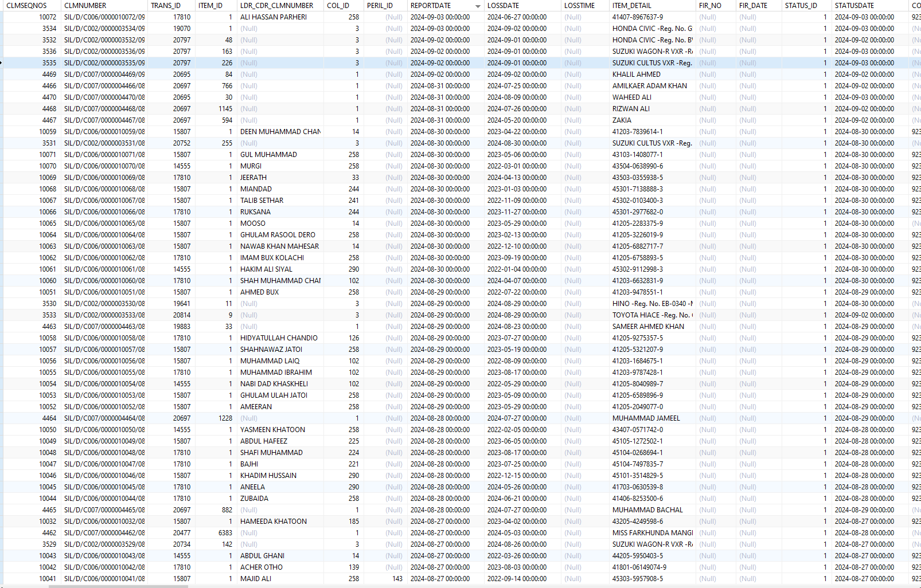Click the ITEM_DETAIL column header
921x588 pixels.
pos(652,6)
